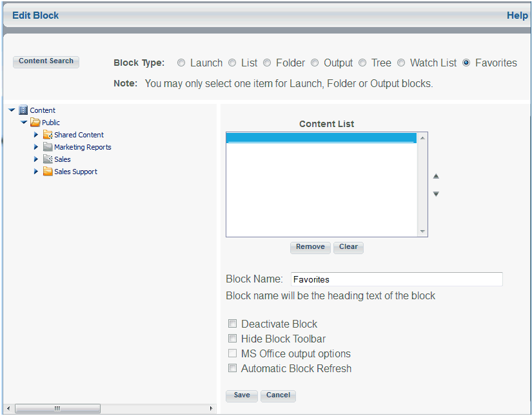Select Shared Content tree label
This screenshot has height=416, width=532.
click(x=79, y=135)
